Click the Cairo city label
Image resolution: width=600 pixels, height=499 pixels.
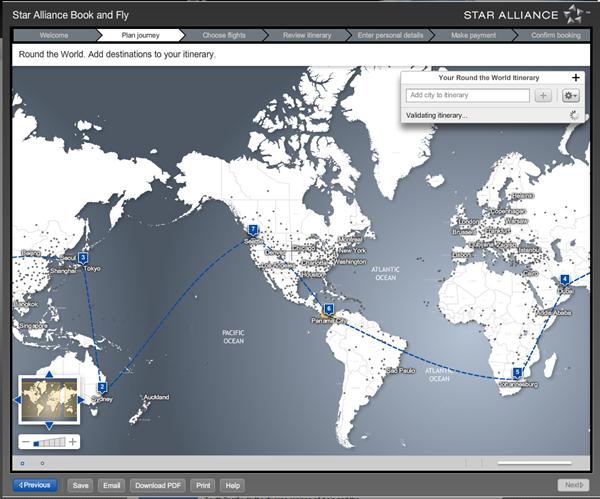click(530, 273)
